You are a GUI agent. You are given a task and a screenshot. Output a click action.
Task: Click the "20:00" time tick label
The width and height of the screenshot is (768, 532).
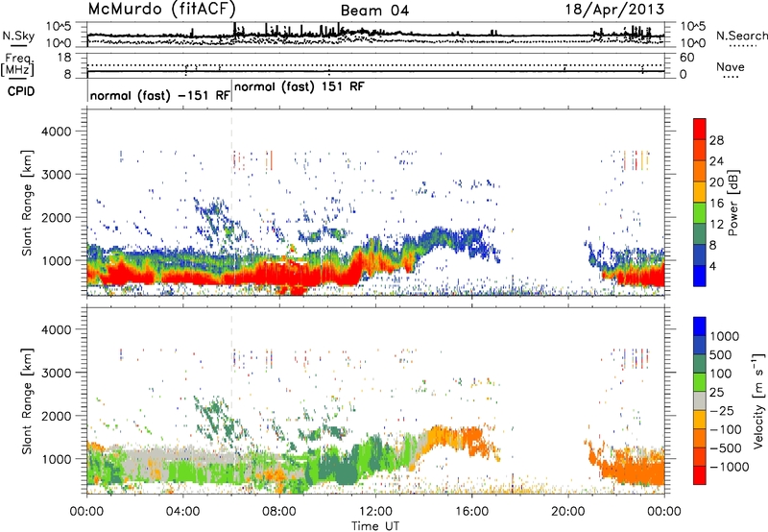[568, 512]
